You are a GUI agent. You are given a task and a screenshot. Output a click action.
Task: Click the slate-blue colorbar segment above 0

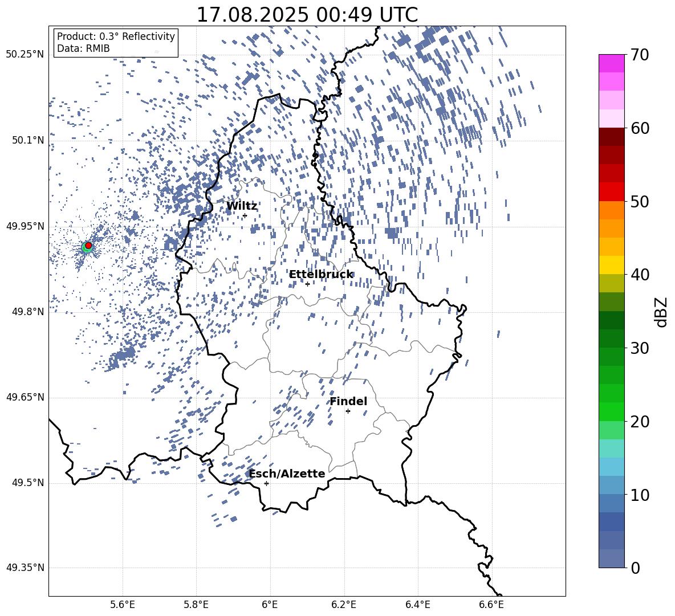tap(612, 558)
